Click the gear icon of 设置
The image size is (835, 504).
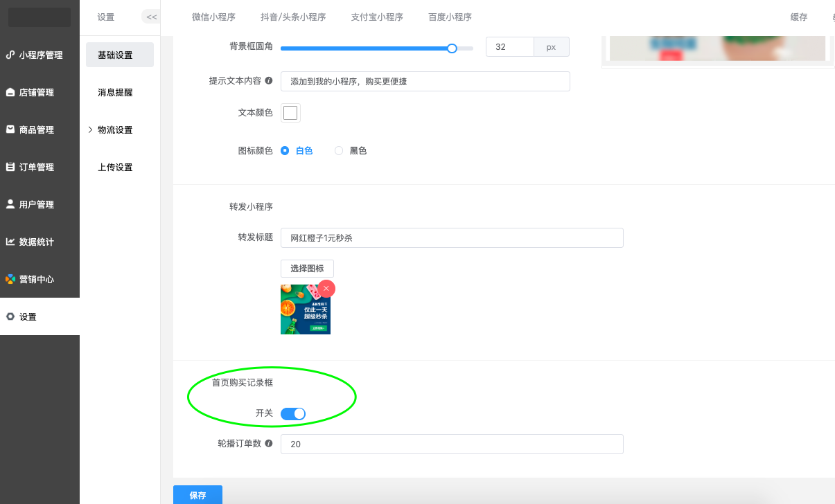pos(10,316)
